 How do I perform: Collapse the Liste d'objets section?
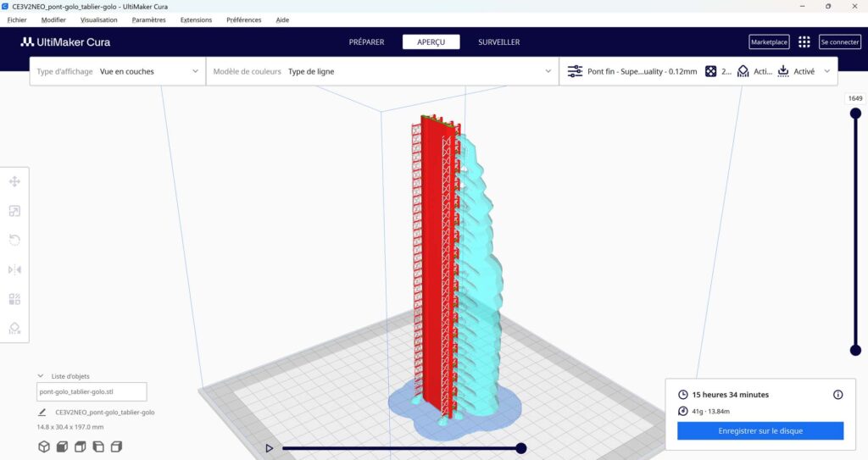pyautogui.click(x=40, y=376)
